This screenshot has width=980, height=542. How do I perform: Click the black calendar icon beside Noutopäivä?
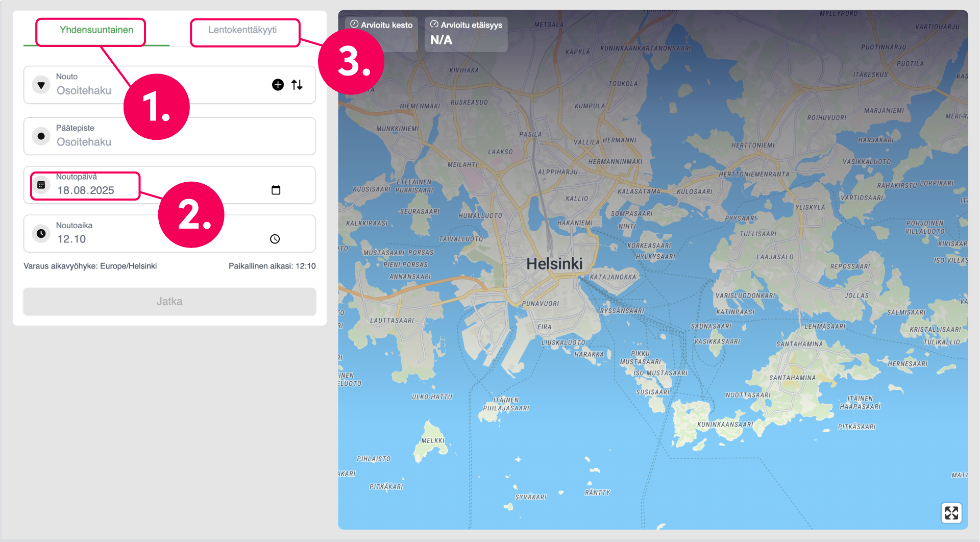[41, 185]
